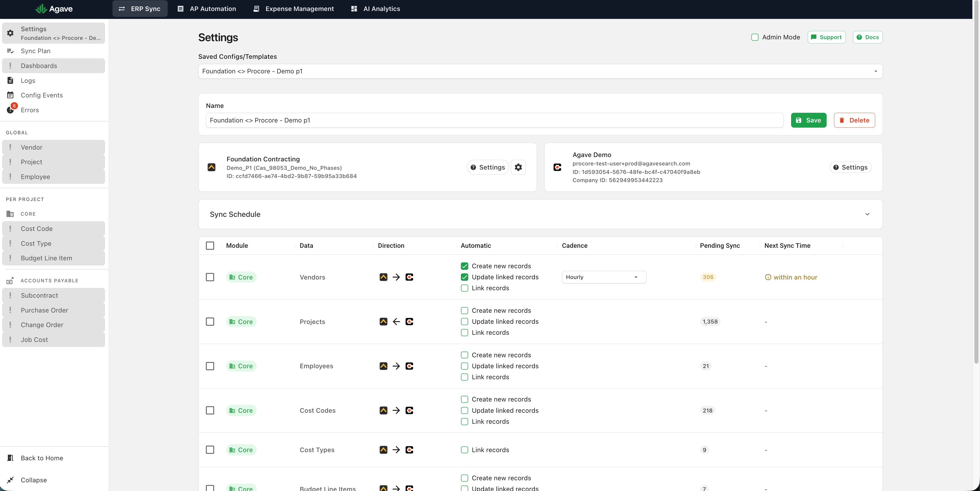
Task: Click the red Delete button
Action: (854, 120)
